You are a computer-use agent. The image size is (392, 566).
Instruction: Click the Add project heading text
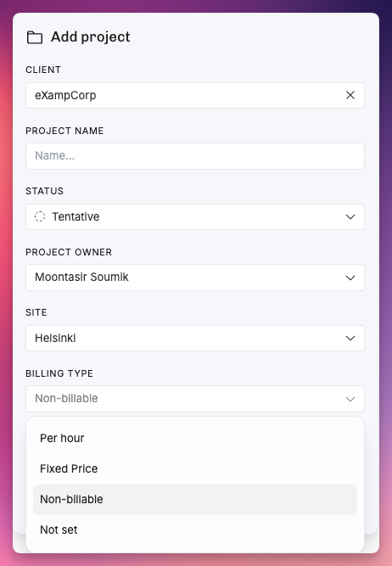tap(90, 36)
